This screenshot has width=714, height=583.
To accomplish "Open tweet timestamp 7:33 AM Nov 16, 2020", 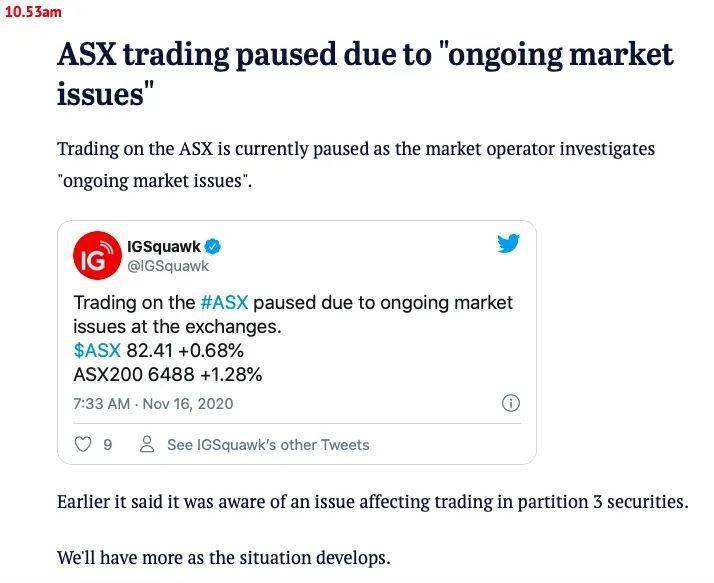I will 153,404.
